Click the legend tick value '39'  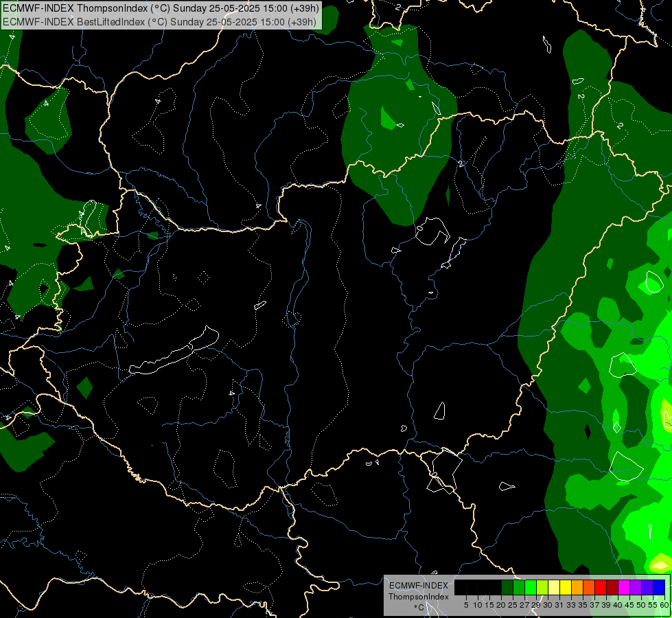coord(606,605)
